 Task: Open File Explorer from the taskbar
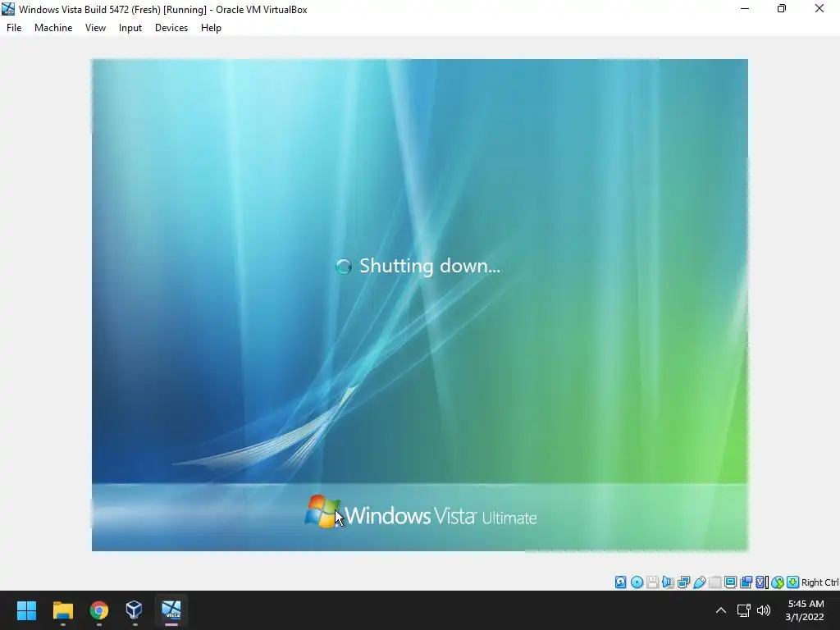(62, 610)
